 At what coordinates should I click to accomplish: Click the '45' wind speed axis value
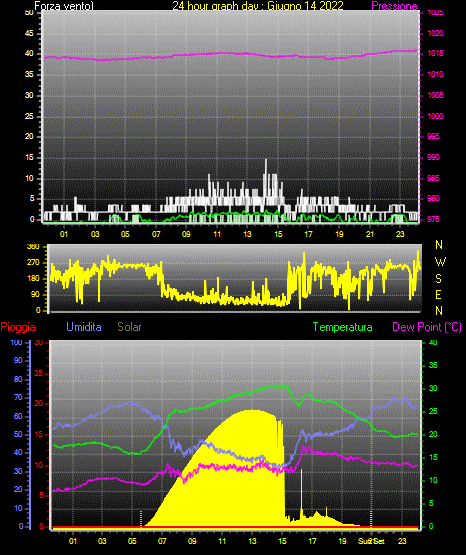29,33
